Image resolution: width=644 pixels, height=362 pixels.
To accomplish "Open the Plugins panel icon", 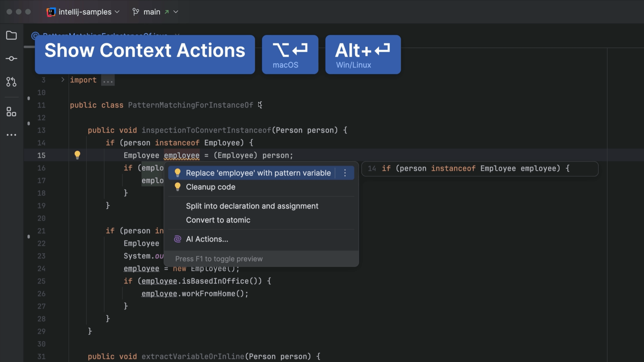I will click(x=12, y=112).
